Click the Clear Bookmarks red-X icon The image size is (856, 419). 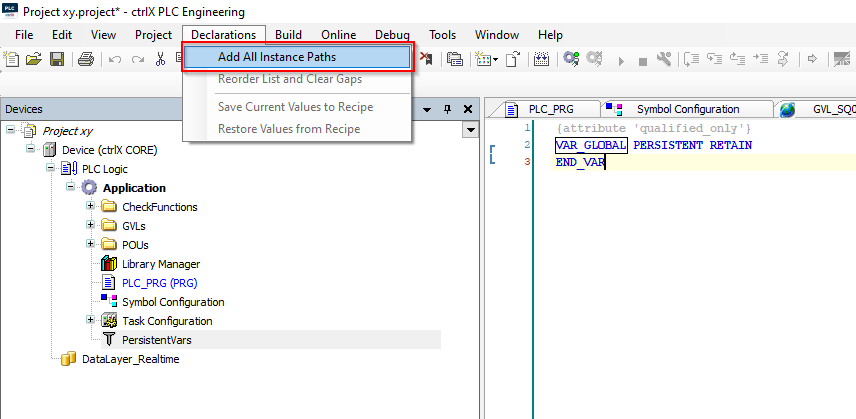[426, 58]
